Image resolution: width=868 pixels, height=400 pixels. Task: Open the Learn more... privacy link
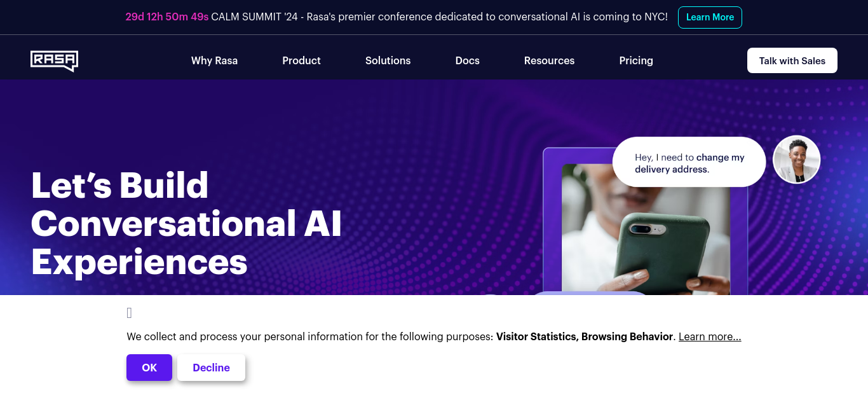(x=710, y=336)
